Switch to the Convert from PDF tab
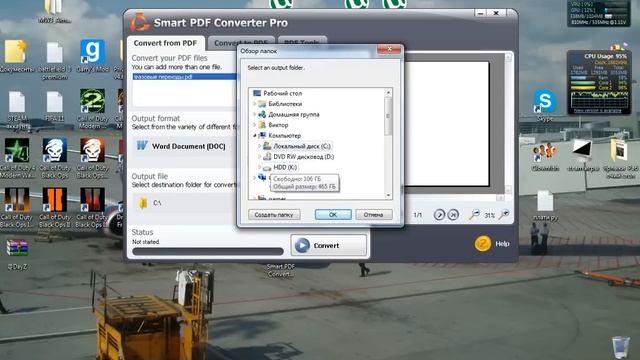The height and width of the screenshot is (360, 640). pos(165,43)
